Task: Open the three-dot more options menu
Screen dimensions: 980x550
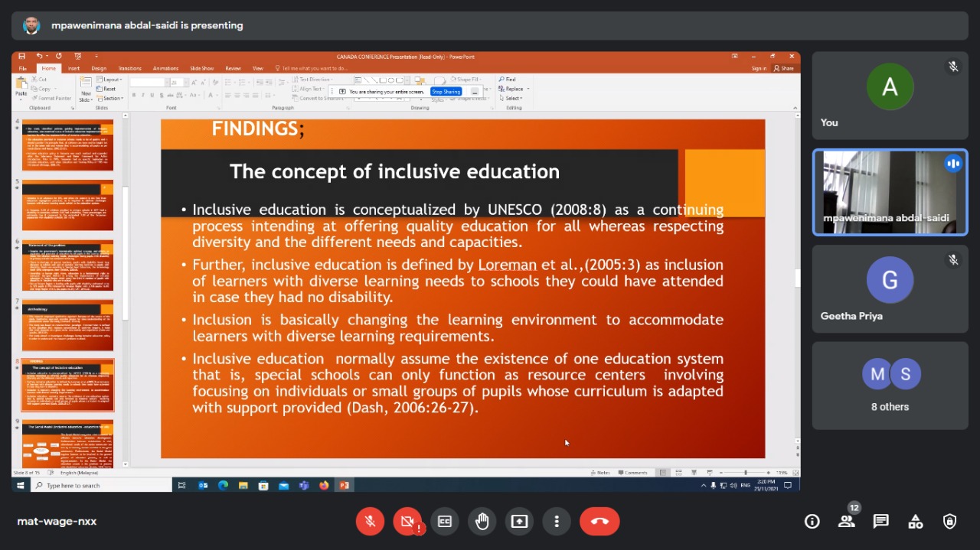Action: (557, 522)
